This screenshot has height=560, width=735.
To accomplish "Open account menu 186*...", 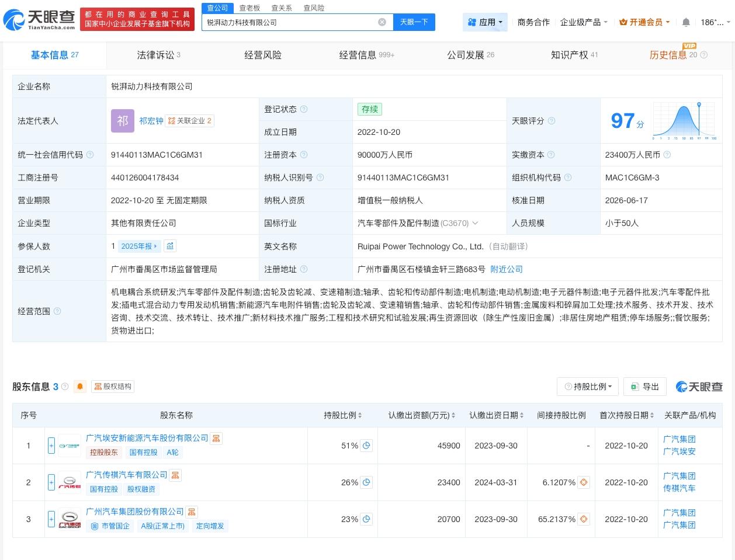I will click(715, 22).
